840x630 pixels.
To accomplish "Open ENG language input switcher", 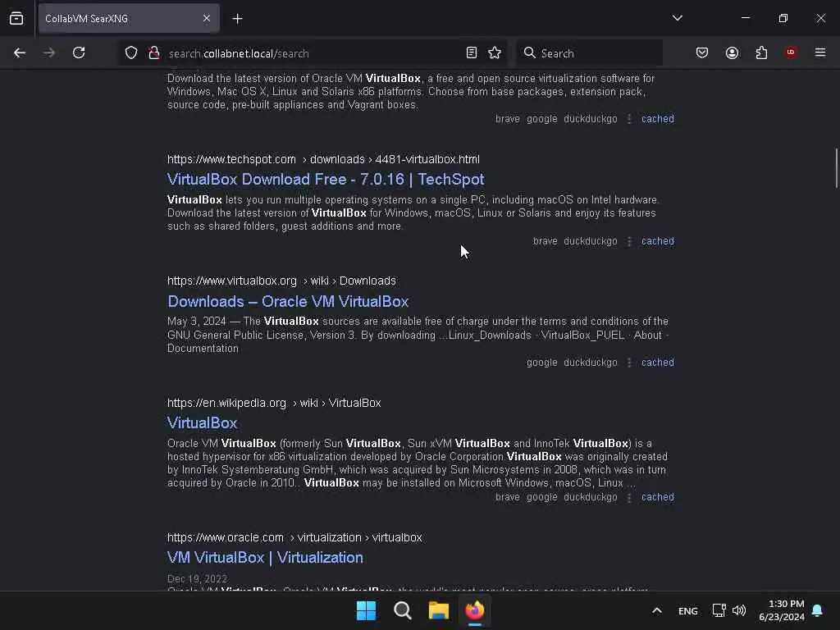I will tap(688, 611).
